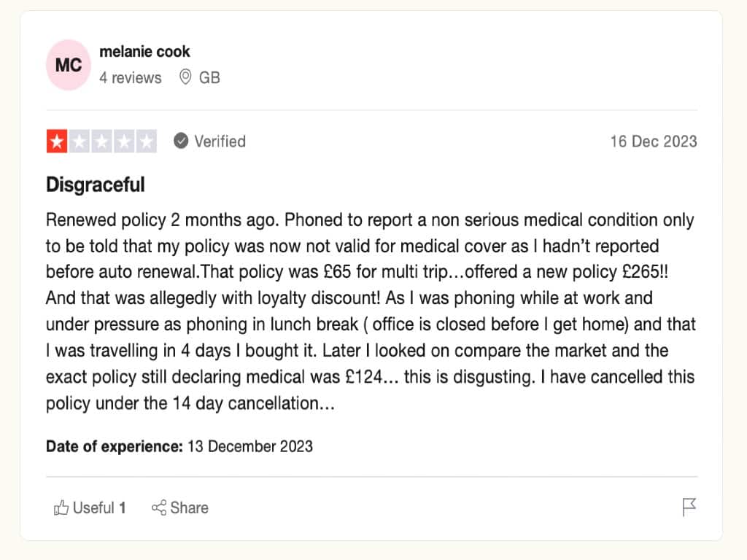Click the third star in the rating row
The height and width of the screenshot is (560, 747).
[x=101, y=141]
